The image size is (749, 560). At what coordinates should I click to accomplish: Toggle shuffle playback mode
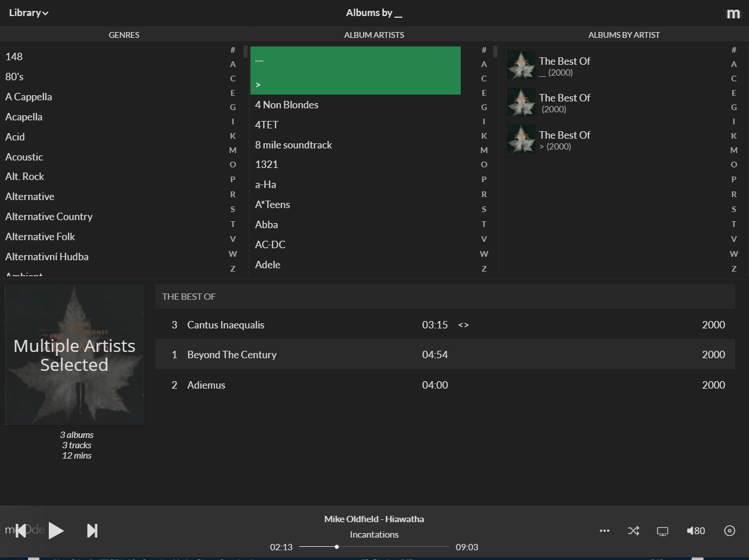(x=633, y=531)
